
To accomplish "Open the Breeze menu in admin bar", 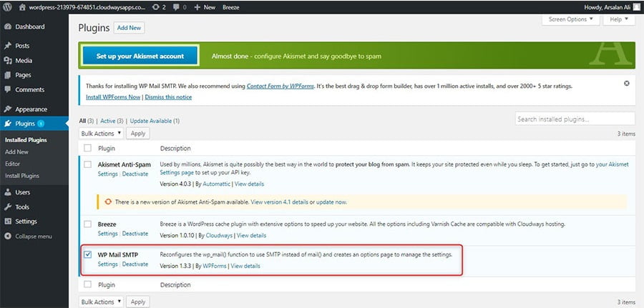I will pos(231,7).
